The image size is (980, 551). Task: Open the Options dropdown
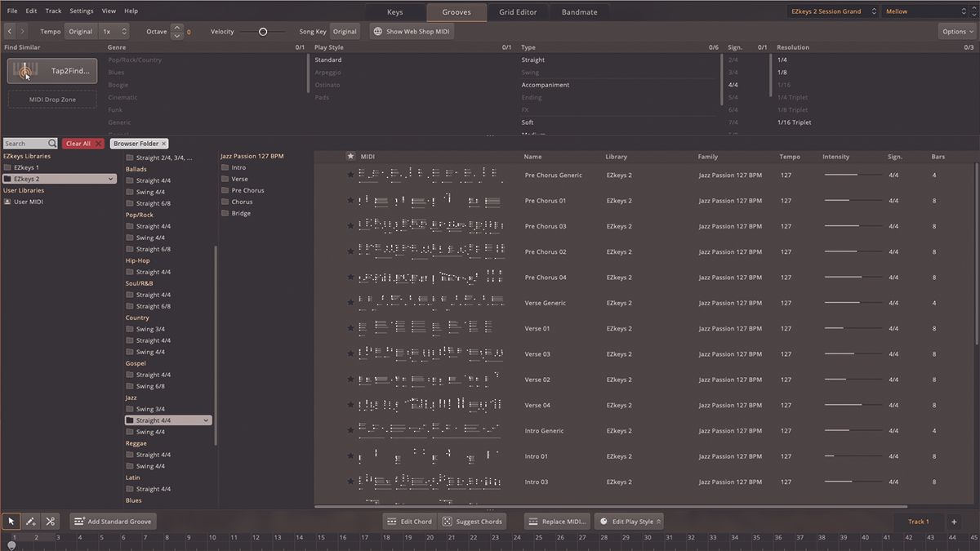tap(956, 31)
